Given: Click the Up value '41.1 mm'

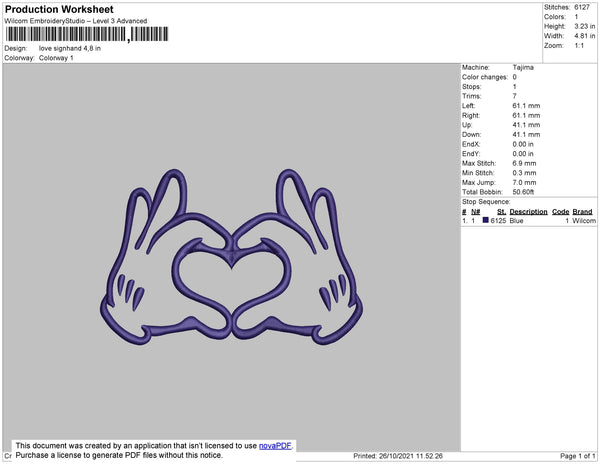Looking at the screenshot, I should (x=526, y=125).
